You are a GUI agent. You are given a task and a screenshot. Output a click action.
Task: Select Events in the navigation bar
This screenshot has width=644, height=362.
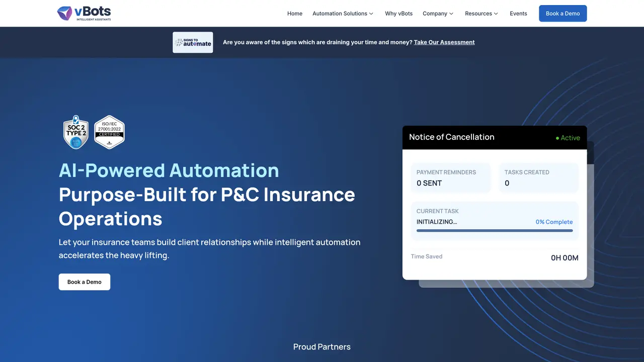[518, 14]
